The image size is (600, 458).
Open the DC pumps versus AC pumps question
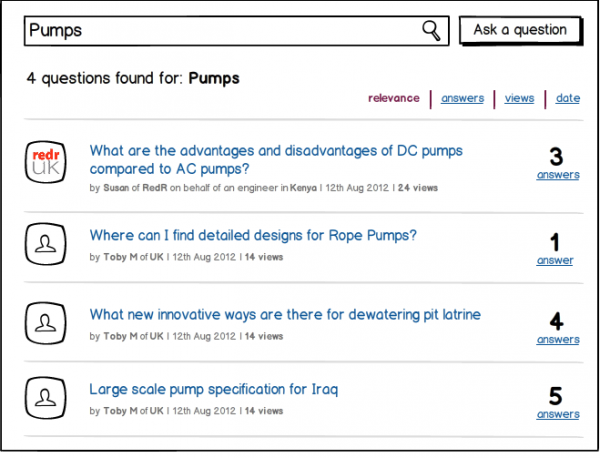pyautogui.click(x=276, y=160)
